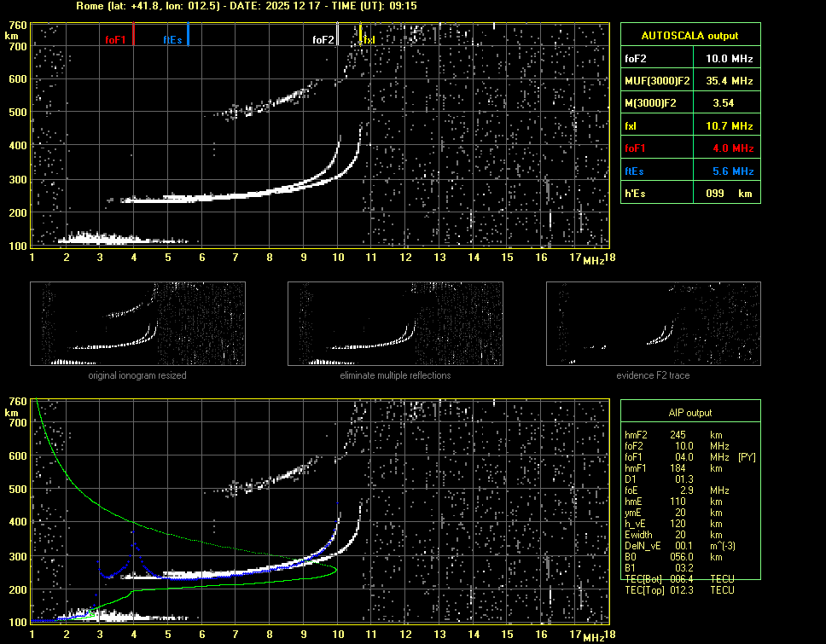Click the red foF1 marker label
Image resolution: width=826 pixels, height=644 pixels.
point(114,40)
